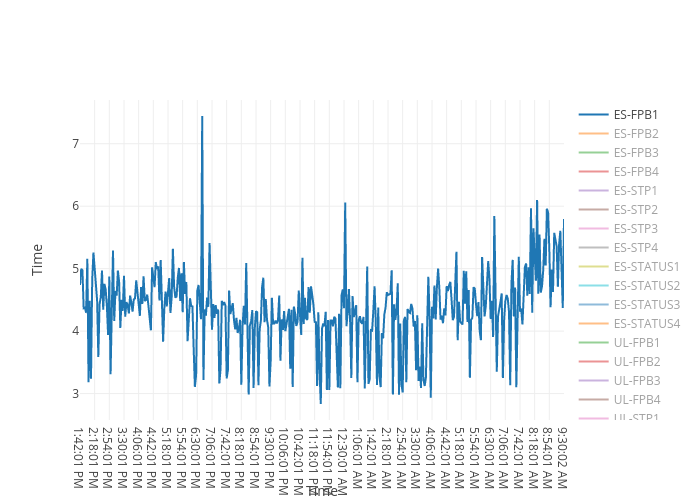The width and height of the screenshot is (700, 500).
Task: Toggle the UL-FPB3 series
Action: [x=636, y=381]
